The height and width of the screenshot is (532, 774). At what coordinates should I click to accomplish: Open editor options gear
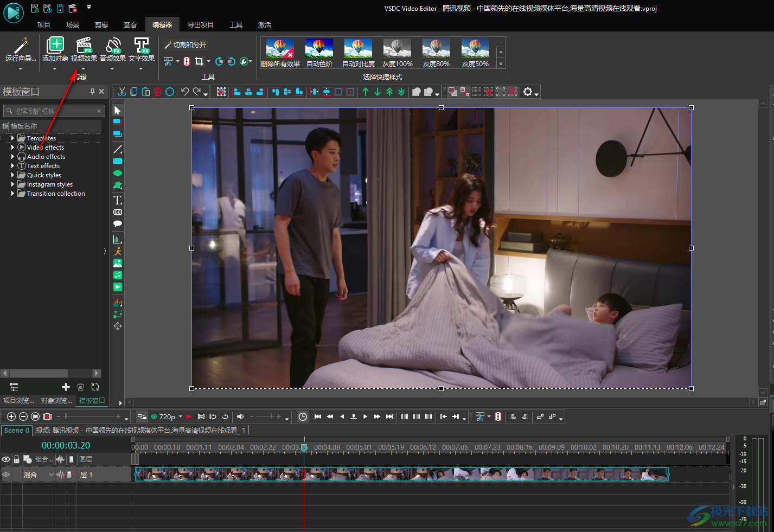click(528, 92)
